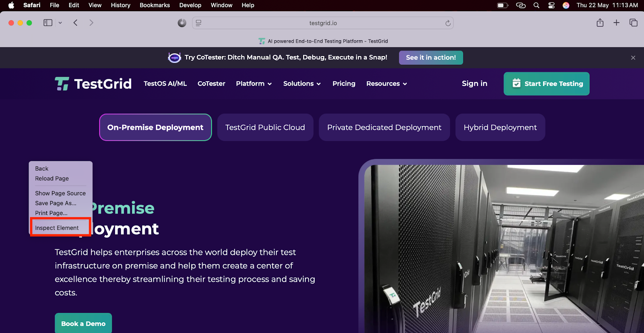This screenshot has width=644, height=333.
Task: Click the date and time display
Action: [607, 5]
